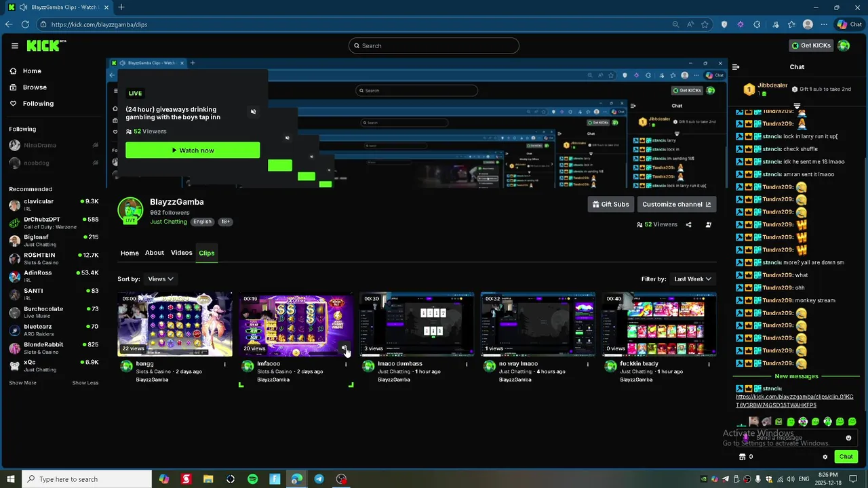Switch to the About tab
The height and width of the screenshot is (488, 868).
pos(155,253)
